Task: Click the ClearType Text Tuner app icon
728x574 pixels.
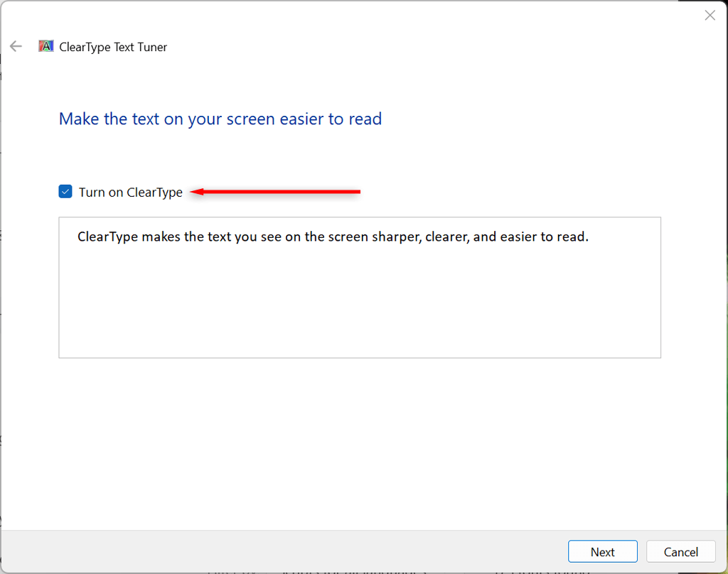Action: pos(46,47)
